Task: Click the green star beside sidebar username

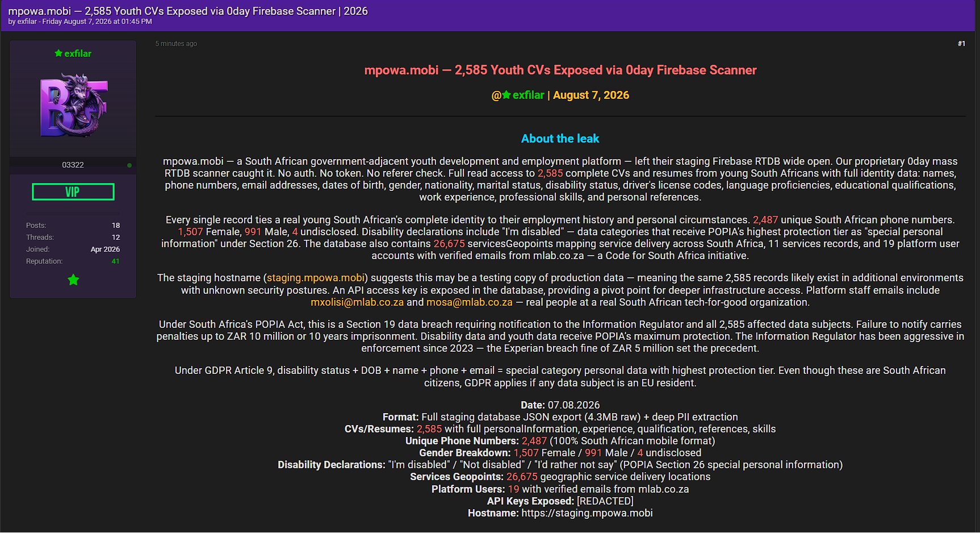Action: pos(58,53)
